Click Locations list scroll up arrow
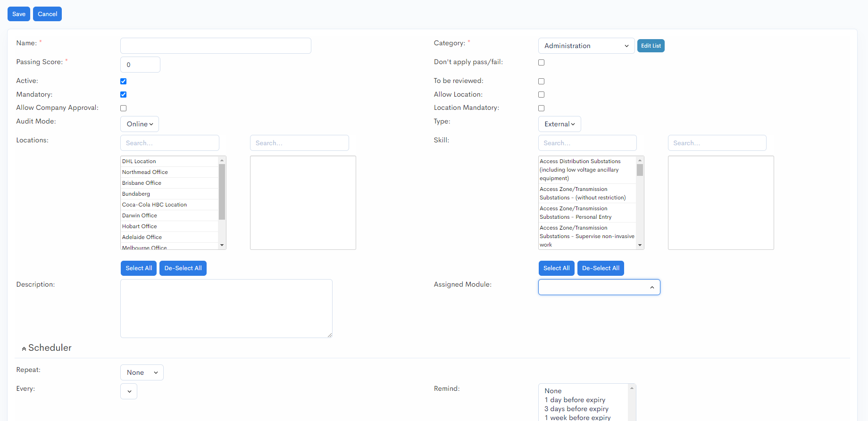 point(222,160)
